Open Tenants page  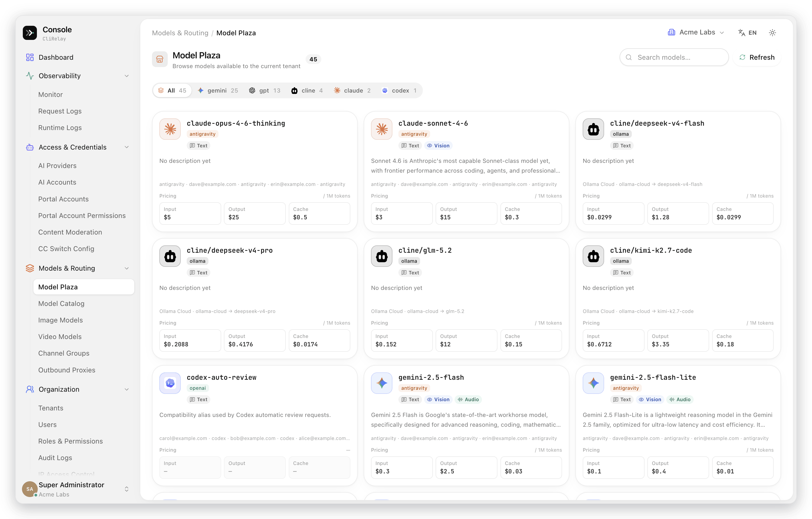click(50, 409)
